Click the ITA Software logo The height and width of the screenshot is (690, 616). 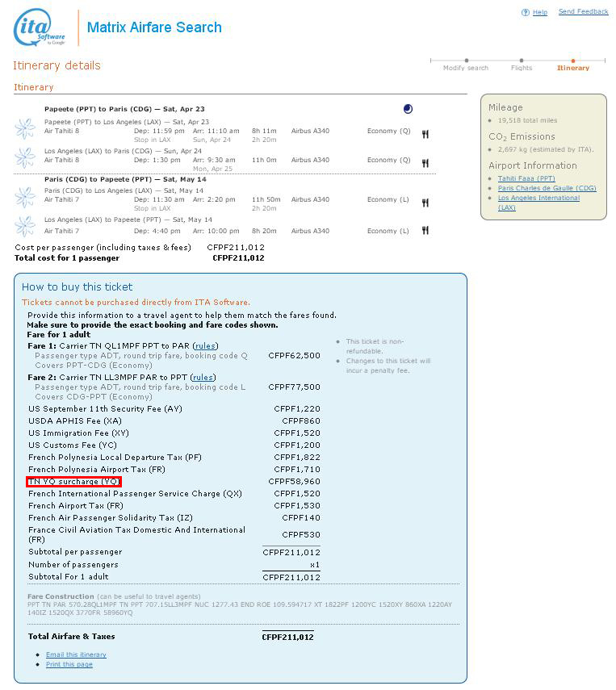point(40,27)
